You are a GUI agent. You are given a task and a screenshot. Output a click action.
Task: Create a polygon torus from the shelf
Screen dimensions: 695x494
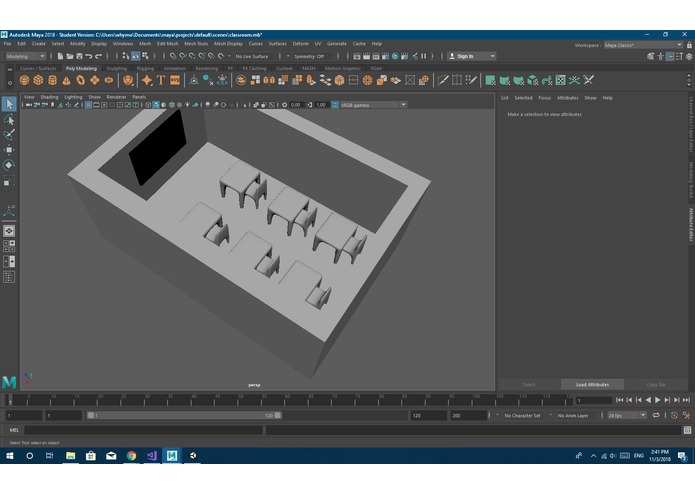coord(81,80)
